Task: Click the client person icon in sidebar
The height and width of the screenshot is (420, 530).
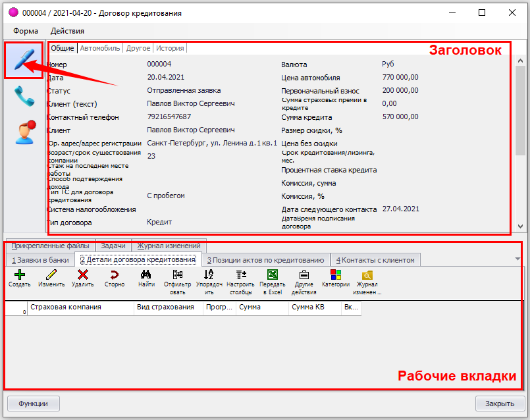Action: click(24, 132)
